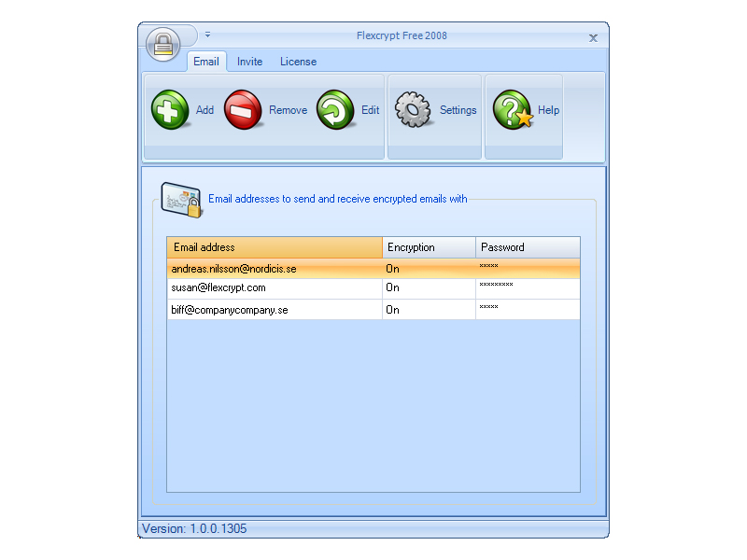Expand the quick access toolbar dropdown arrow
Screen dimensions: 747x560
pos(207,35)
